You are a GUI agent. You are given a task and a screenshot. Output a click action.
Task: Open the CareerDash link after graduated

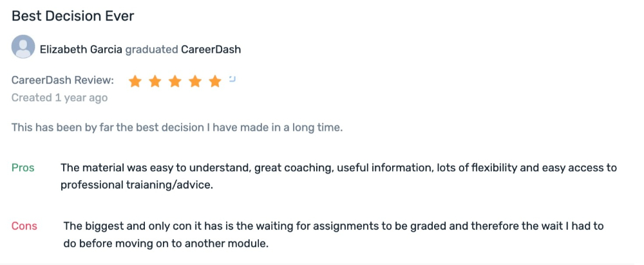[x=211, y=50]
